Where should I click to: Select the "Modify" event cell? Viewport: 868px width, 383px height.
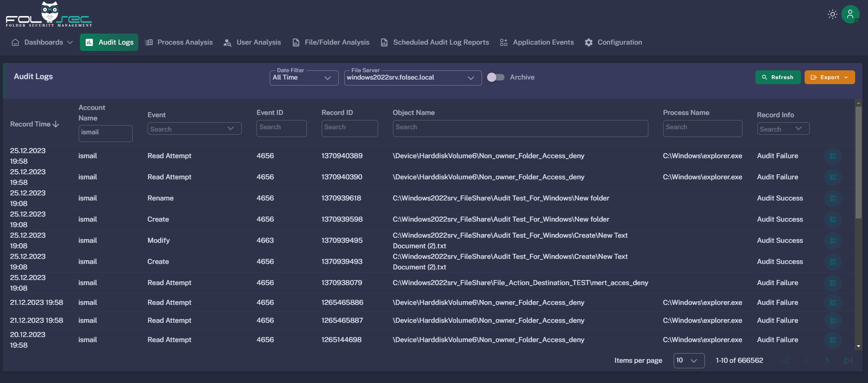click(x=159, y=240)
